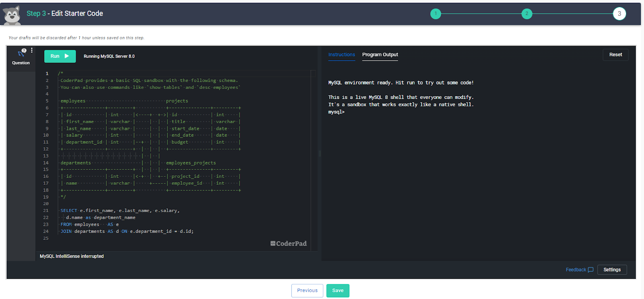Click the divider handle between editor and output
The width and height of the screenshot is (644, 299).
(x=320, y=153)
